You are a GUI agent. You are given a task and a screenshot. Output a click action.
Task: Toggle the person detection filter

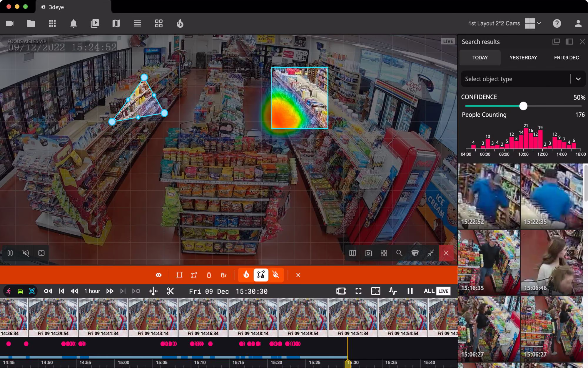click(x=9, y=291)
